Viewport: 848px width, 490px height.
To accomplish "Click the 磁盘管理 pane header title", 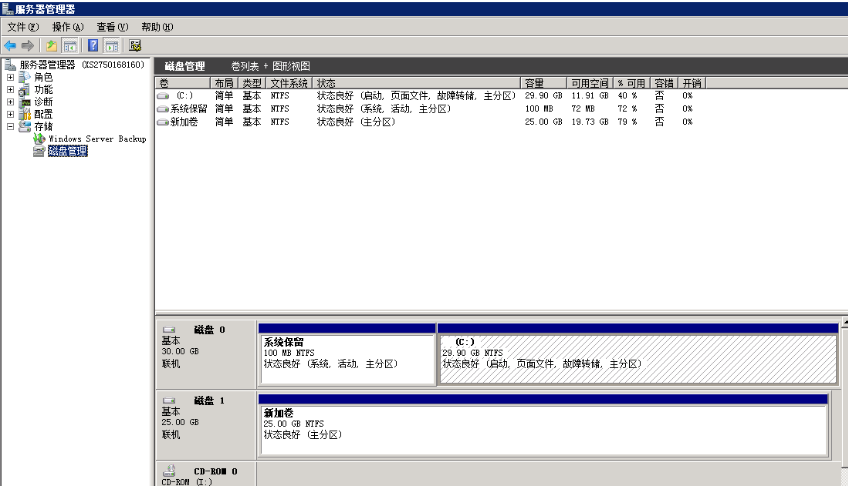I will (184, 66).
